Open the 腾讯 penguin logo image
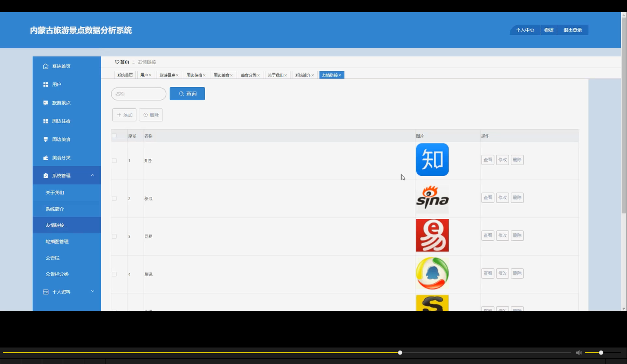 [x=432, y=273]
